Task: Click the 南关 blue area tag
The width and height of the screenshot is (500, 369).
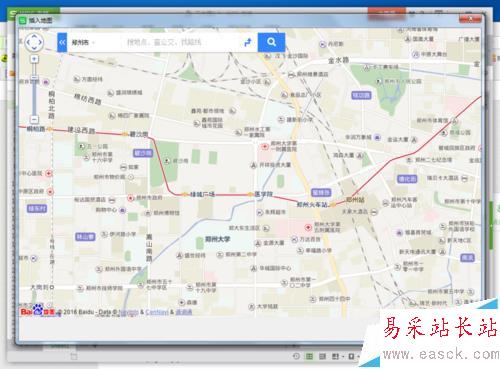Action: point(467,257)
